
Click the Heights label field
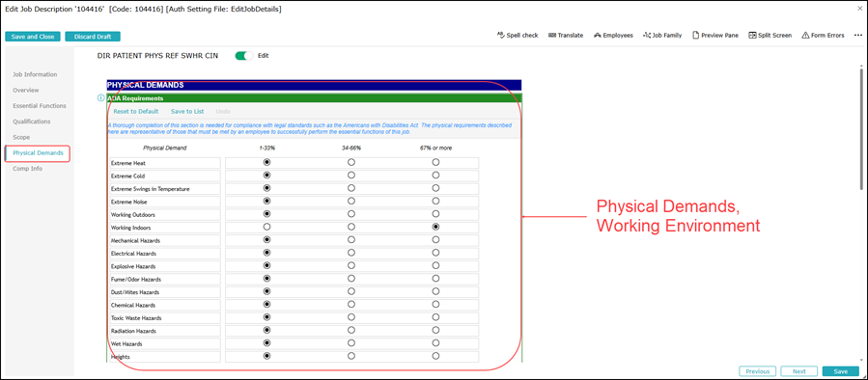coord(165,357)
